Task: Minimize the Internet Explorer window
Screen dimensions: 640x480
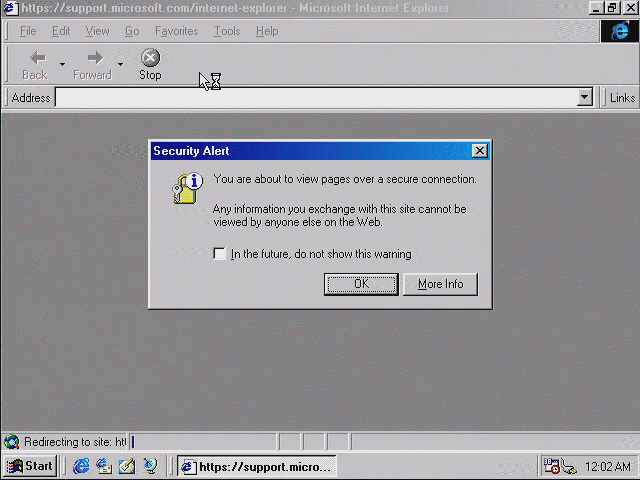Action: 596,8
